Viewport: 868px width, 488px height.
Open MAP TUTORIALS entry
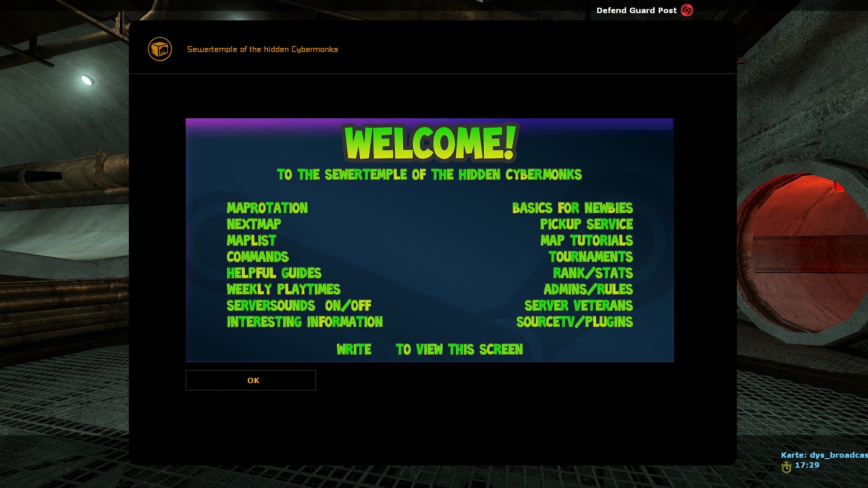[x=586, y=240]
